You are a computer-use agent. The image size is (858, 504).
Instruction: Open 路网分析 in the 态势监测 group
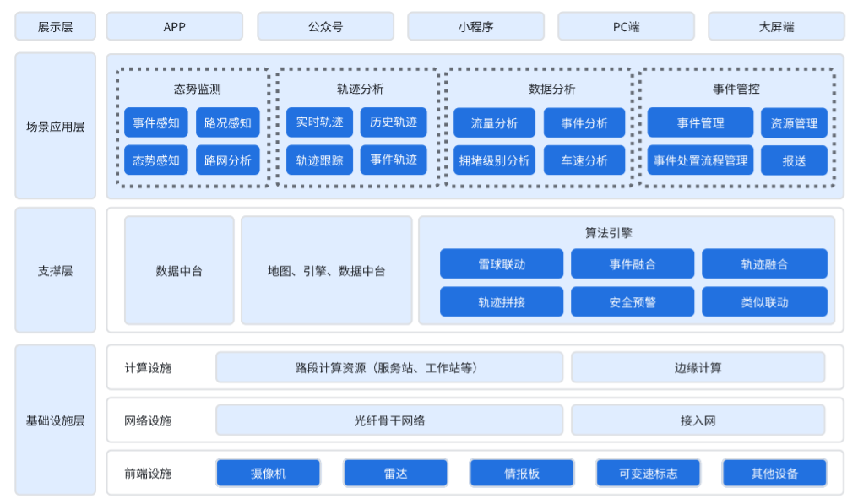(x=228, y=160)
